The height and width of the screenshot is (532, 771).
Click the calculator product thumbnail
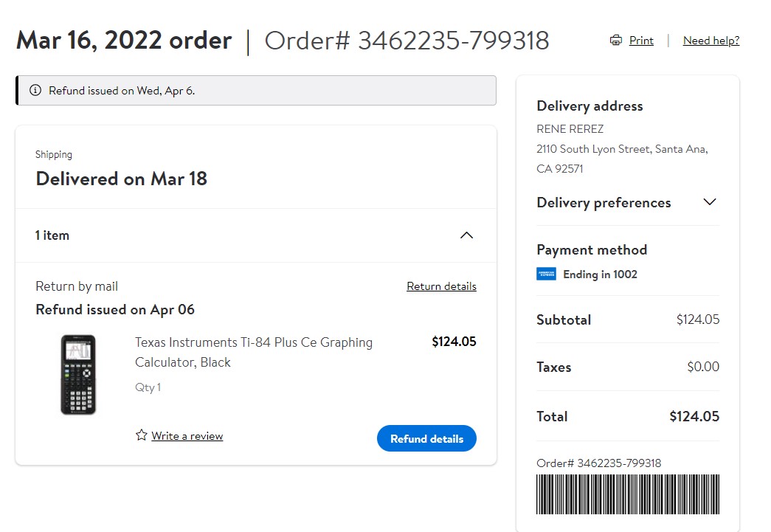pyautogui.click(x=78, y=375)
